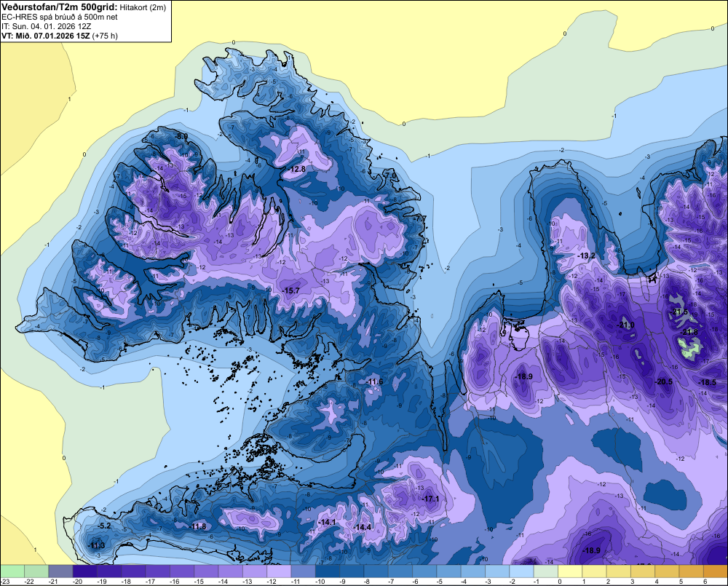Select the legend swatch between -15 and -14

pyautogui.click(x=206, y=571)
